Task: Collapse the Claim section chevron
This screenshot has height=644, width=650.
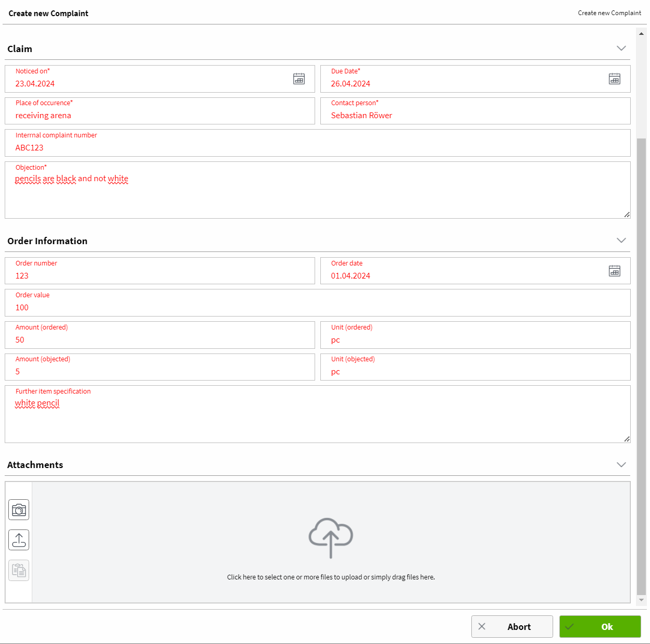Action: pos(621,48)
